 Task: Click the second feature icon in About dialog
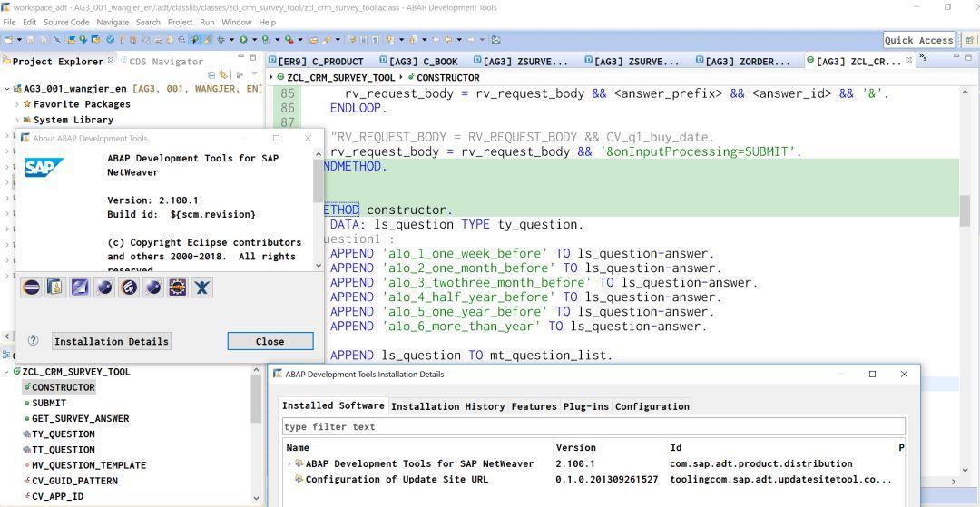point(55,288)
